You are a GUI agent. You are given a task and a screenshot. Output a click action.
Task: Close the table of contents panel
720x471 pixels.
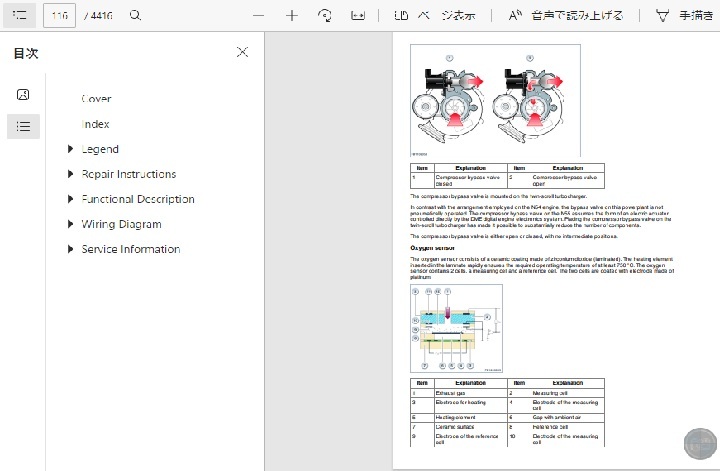click(242, 52)
